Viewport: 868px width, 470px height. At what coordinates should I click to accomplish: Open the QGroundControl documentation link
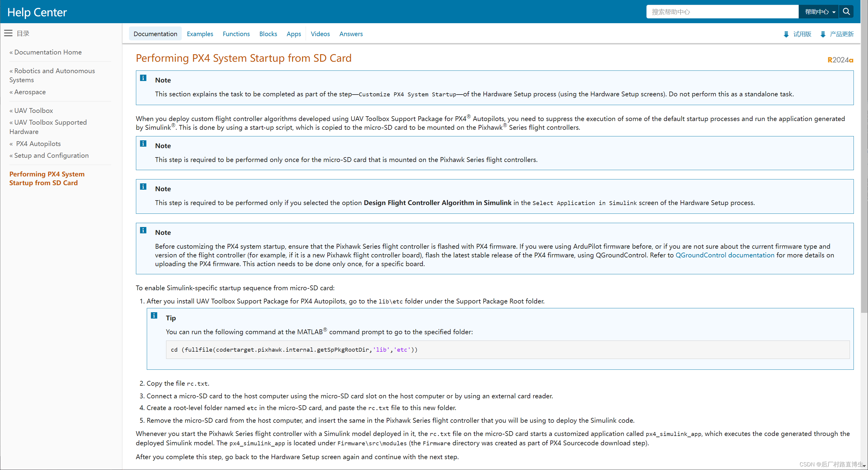725,255
